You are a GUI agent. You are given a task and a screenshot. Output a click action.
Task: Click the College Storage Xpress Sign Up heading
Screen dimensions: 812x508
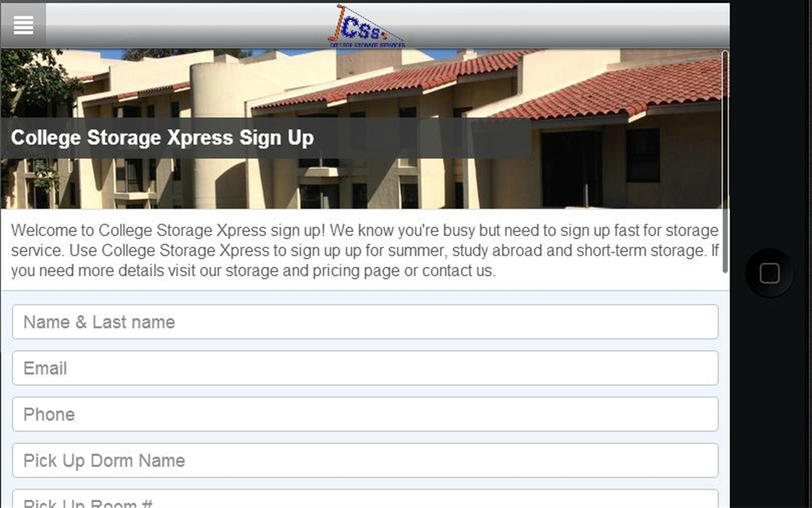coord(162,138)
